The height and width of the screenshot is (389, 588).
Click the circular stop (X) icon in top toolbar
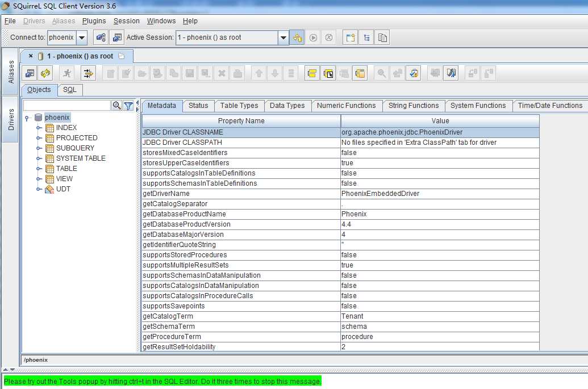click(329, 37)
